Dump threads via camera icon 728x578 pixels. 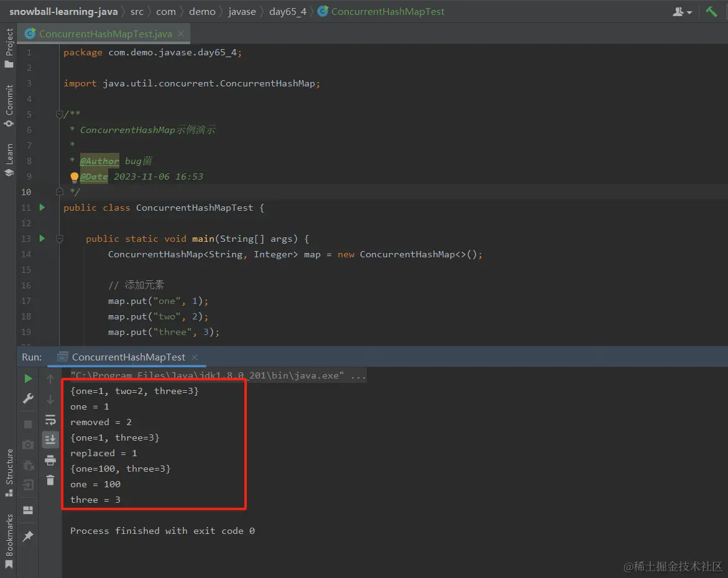(x=28, y=445)
